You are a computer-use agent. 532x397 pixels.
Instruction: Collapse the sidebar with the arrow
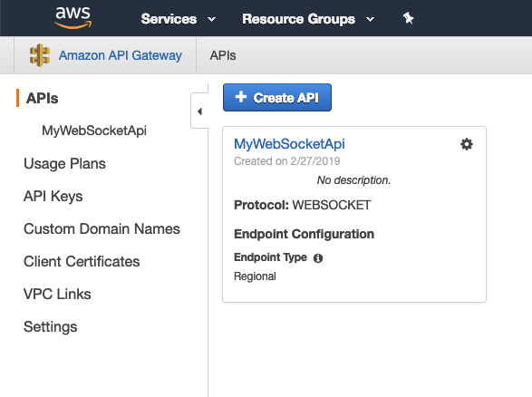click(x=199, y=111)
